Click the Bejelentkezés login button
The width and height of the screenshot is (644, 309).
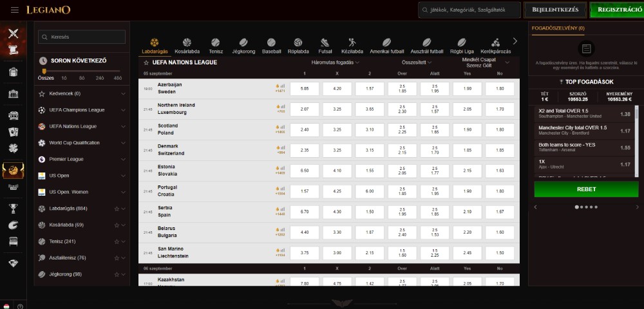click(555, 10)
